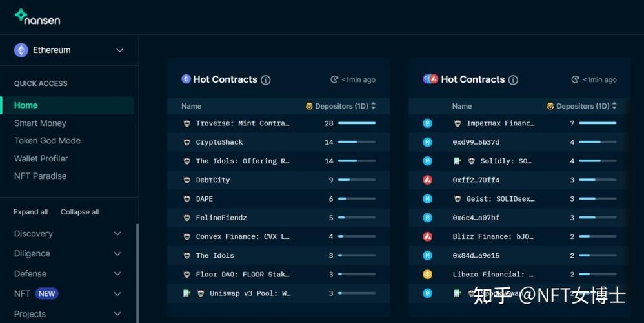
Task: Click smart money emoji in right Depositors header
Action: tap(550, 107)
